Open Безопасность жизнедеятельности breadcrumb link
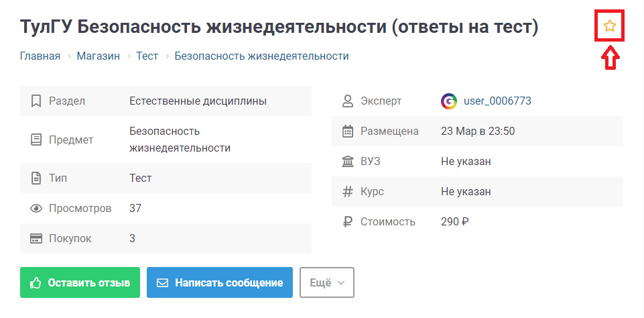The width and height of the screenshot is (644, 318). point(261,56)
